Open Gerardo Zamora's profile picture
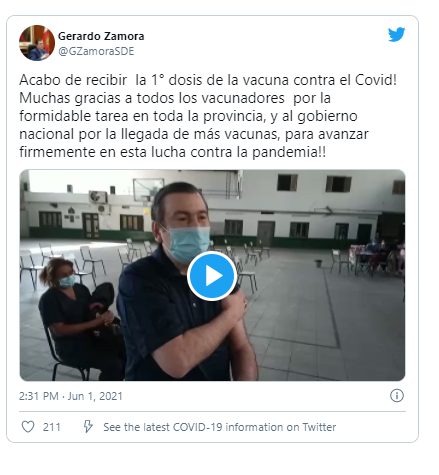 pos(37,43)
